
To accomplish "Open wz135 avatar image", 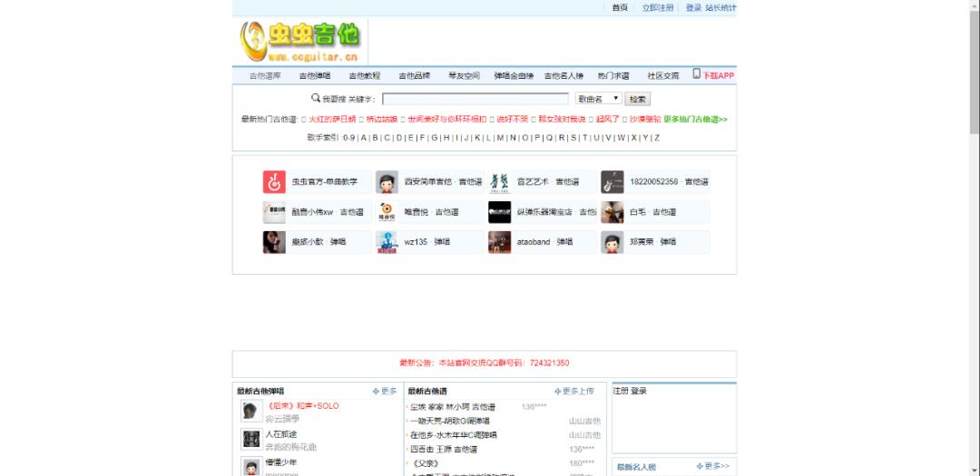I will [387, 242].
